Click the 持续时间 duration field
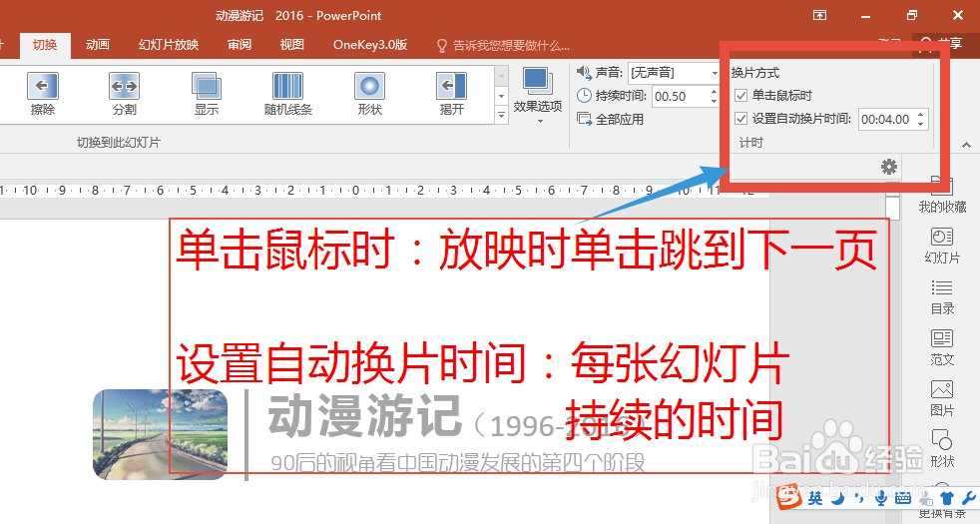The height and width of the screenshot is (524, 980). pos(680,96)
